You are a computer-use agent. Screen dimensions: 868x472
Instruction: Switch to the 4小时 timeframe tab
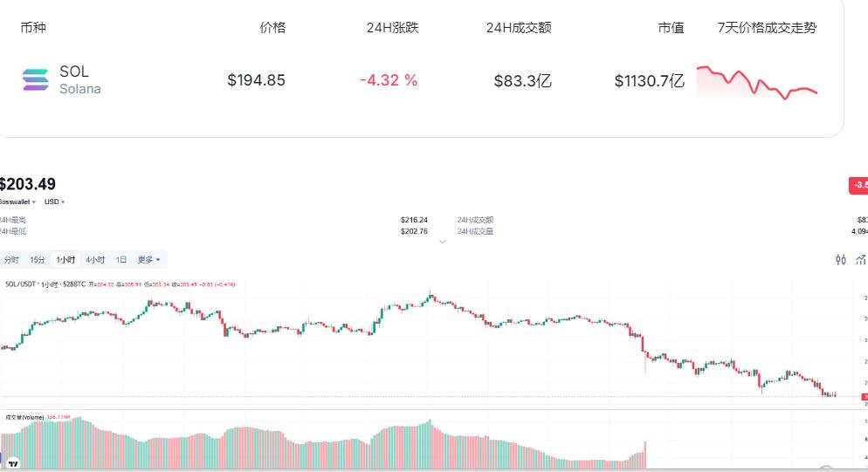[95, 260]
